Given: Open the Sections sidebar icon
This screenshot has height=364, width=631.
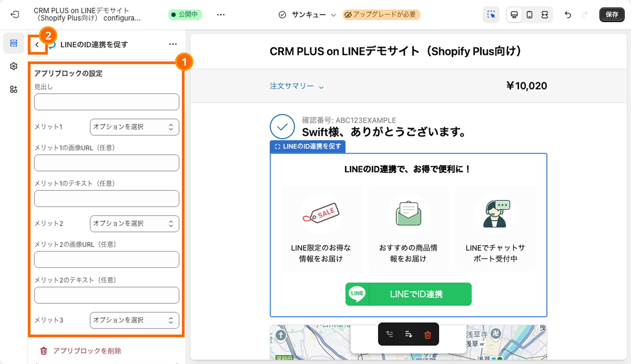Looking at the screenshot, I should 14,43.
